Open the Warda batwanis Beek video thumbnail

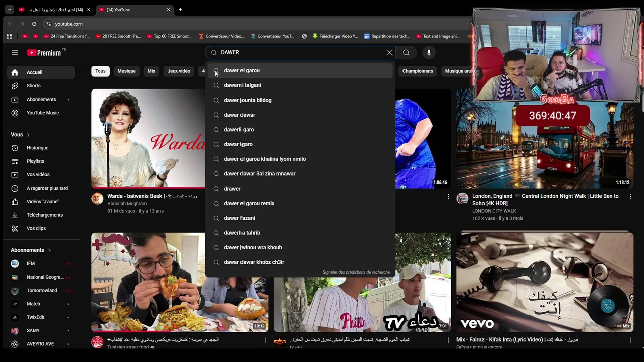click(148, 138)
